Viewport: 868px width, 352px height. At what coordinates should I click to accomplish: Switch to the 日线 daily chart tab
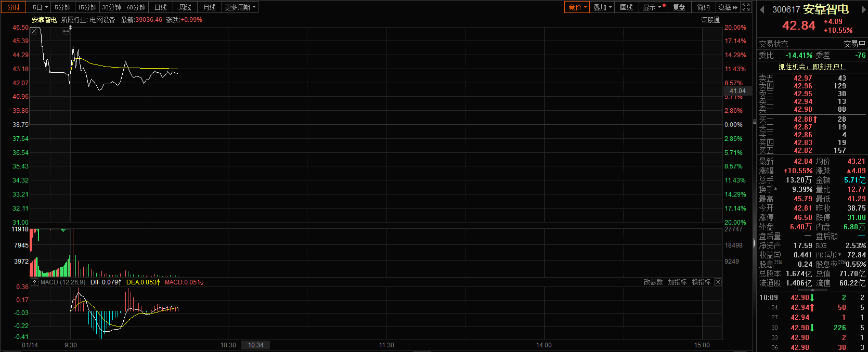click(161, 7)
